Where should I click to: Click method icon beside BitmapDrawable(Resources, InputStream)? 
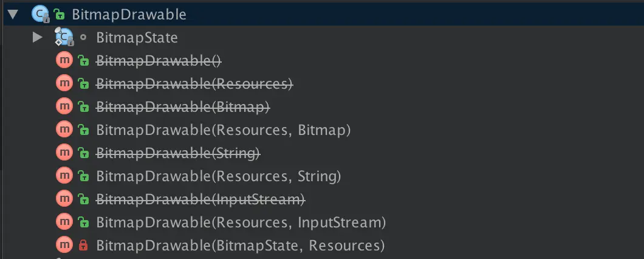(x=64, y=223)
